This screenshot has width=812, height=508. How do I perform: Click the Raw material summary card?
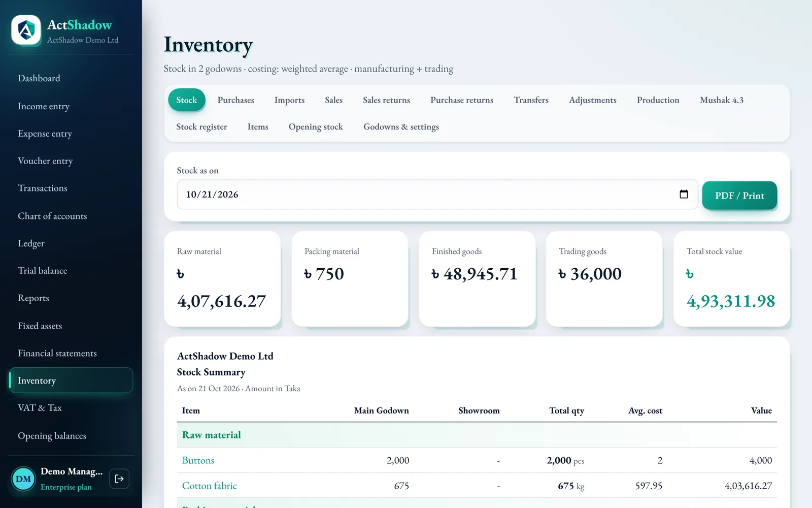coord(222,279)
